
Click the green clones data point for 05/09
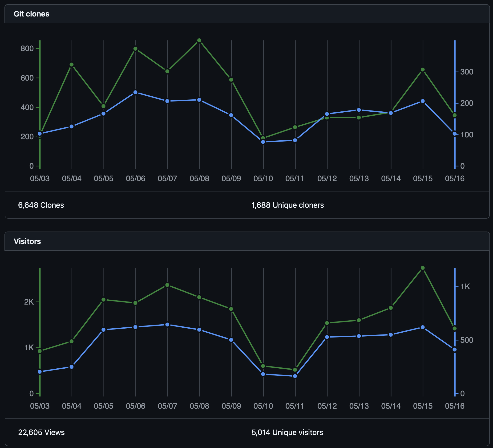(231, 80)
